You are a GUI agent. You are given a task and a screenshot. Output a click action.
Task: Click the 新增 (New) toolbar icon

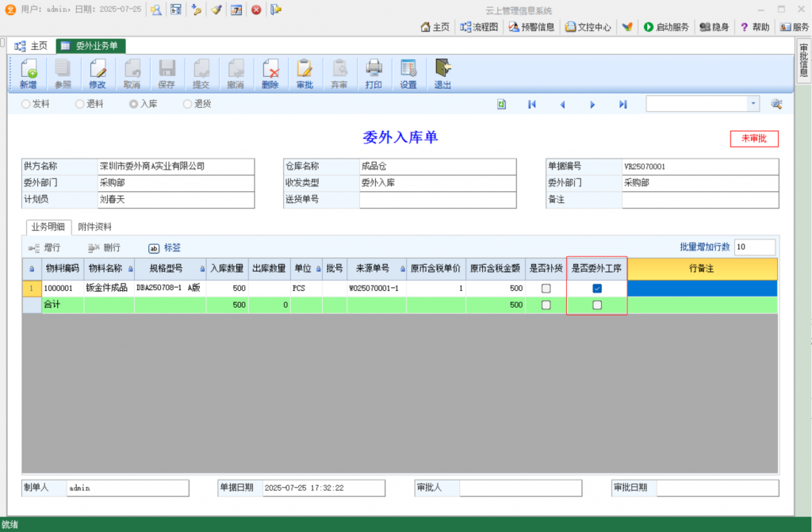29,74
